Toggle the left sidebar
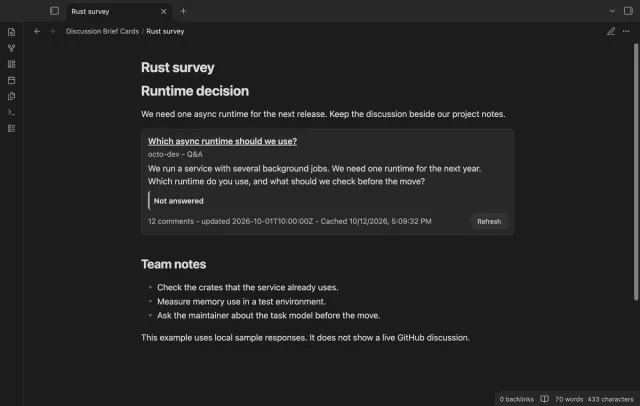The width and height of the screenshot is (640, 406). [54, 11]
